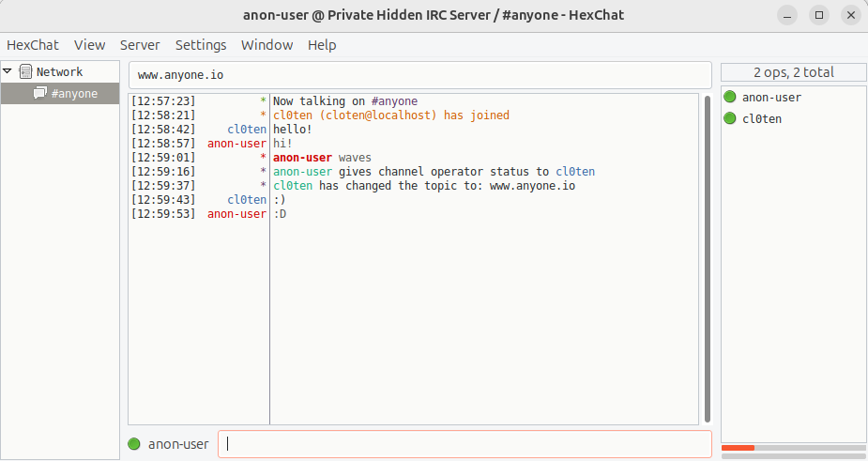This screenshot has width=868, height=461.
Task: Minimize the HexChat window
Action: [x=787, y=15]
